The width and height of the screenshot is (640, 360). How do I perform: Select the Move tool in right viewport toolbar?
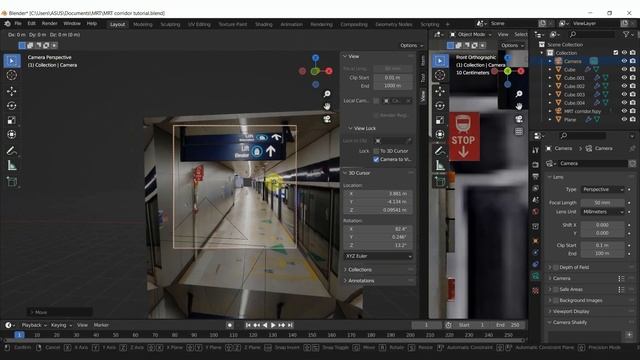pyautogui.click(x=440, y=91)
